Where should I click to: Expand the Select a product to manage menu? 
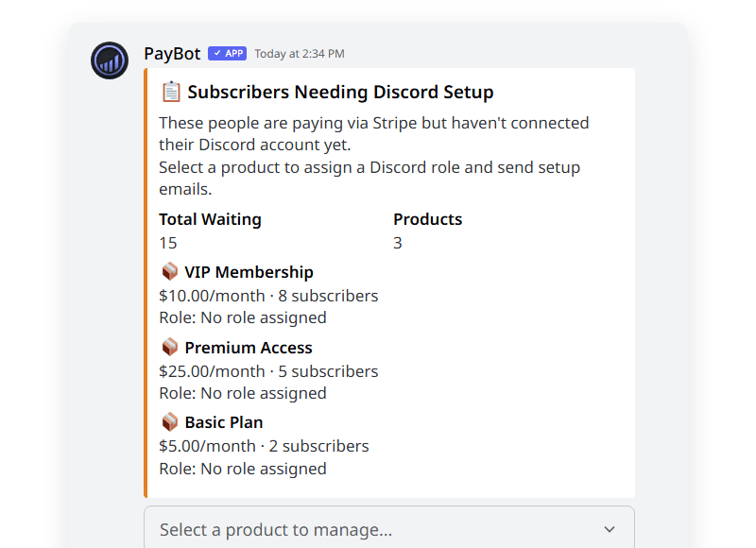click(387, 529)
